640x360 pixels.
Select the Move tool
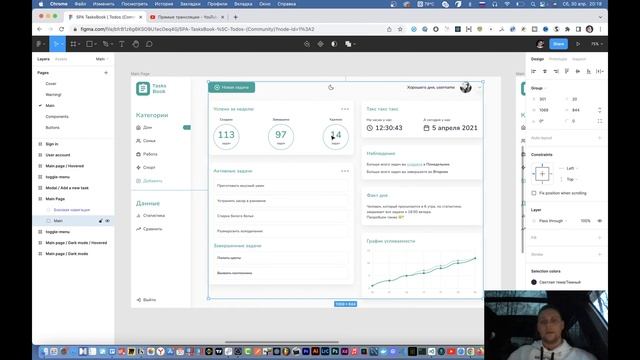click(57, 44)
